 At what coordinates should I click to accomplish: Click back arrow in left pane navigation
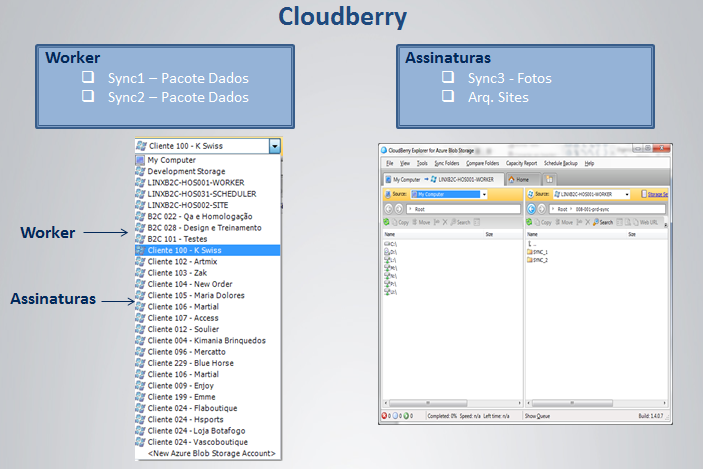(389, 209)
